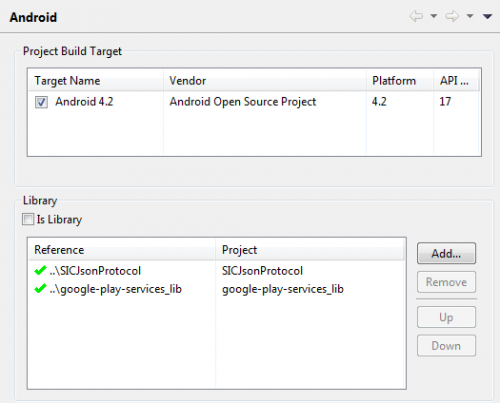Click the Remove button

click(446, 282)
